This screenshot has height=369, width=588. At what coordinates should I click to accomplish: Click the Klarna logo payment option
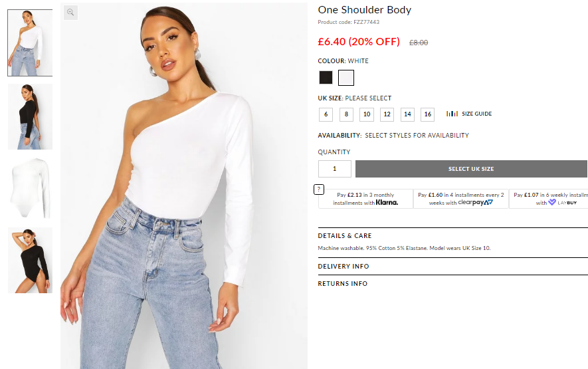click(x=387, y=203)
